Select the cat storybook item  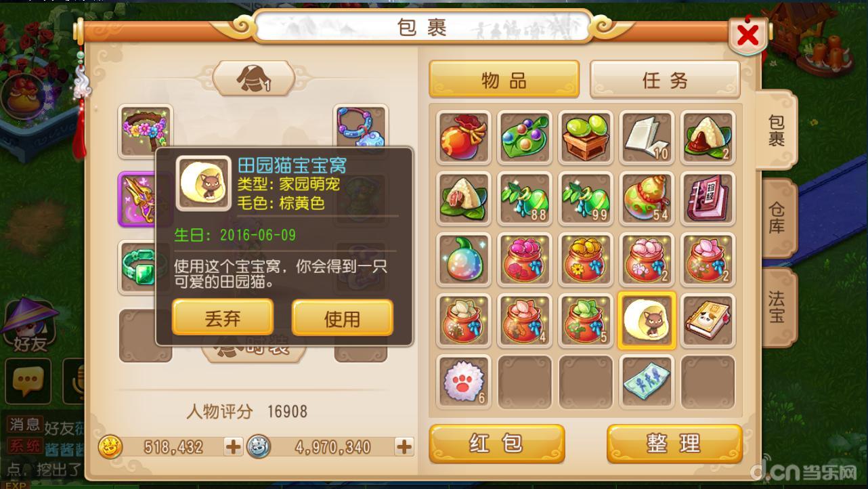708,321
